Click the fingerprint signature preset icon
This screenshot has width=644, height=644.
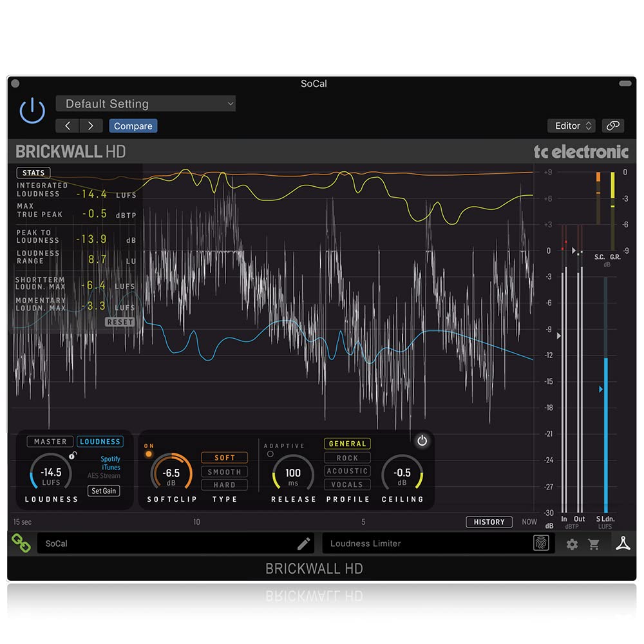pyautogui.click(x=541, y=543)
